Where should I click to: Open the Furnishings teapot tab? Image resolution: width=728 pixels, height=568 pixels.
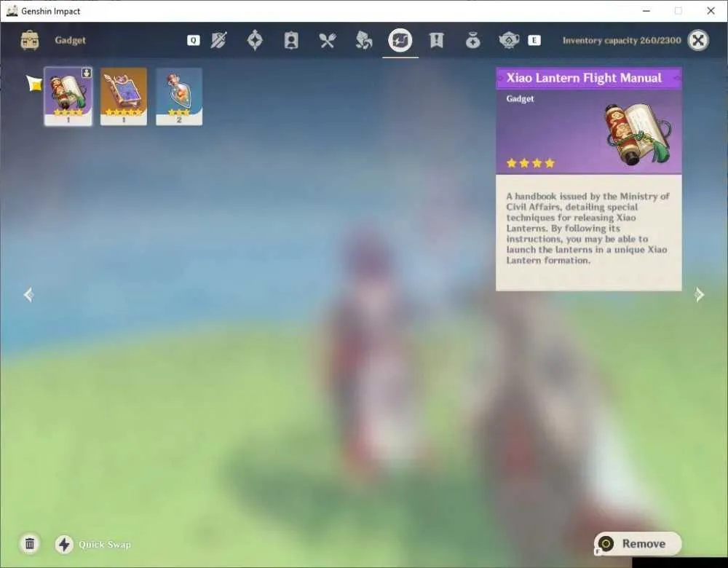(509, 40)
